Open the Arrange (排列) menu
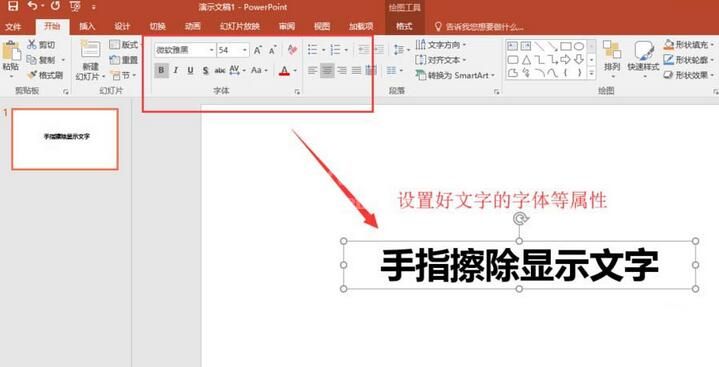The width and height of the screenshot is (719, 367). tap(612, 60)
